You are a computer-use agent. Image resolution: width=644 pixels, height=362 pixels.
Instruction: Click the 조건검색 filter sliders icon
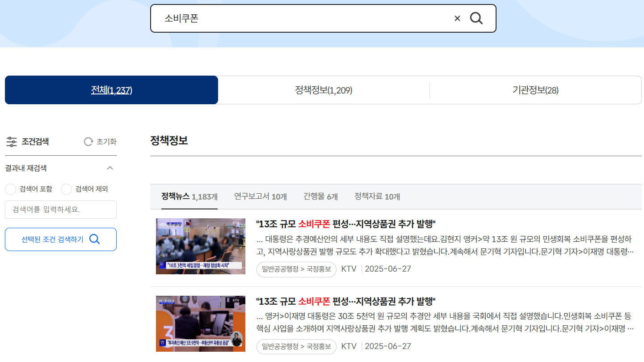[x=12, y=142]
